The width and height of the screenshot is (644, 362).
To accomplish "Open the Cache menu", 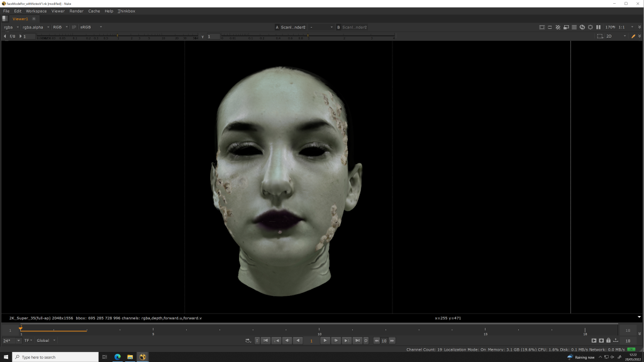I will tap(94, 11).
